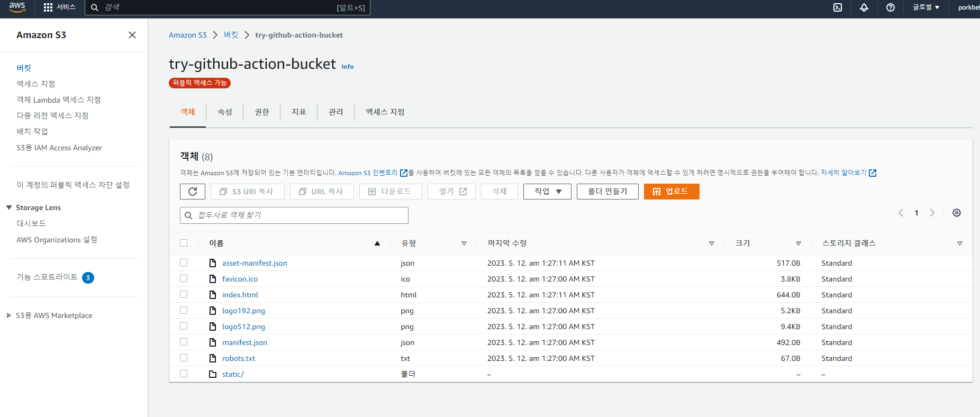Click the AWS logo home icon
This screenshot has height=417, width=980.
(17, 7)
